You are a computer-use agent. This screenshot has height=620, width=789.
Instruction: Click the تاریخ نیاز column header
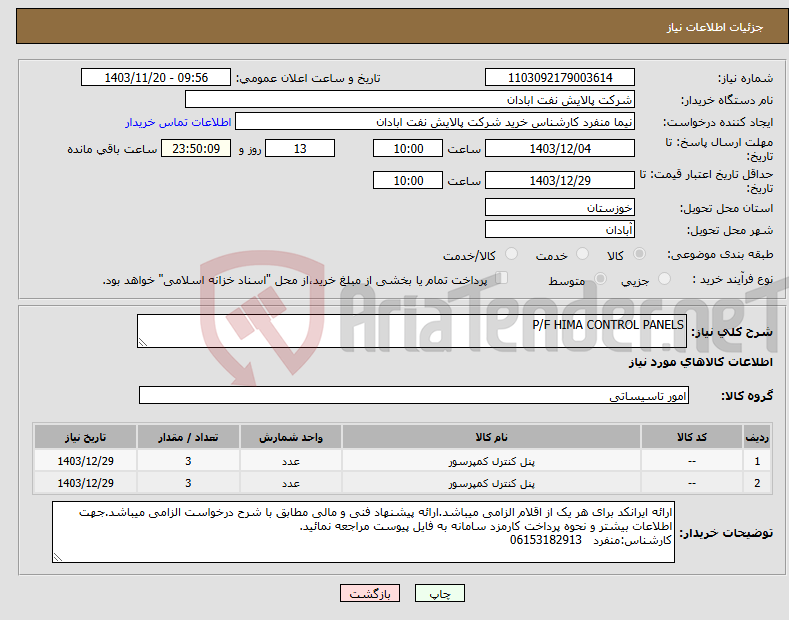click(x=86, y=437)
